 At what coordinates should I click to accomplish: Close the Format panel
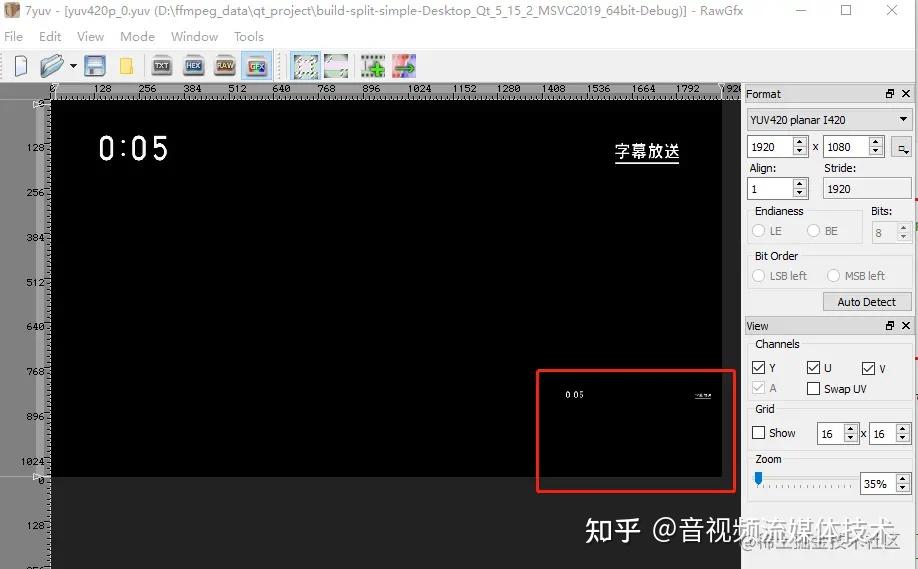point(906,94)
